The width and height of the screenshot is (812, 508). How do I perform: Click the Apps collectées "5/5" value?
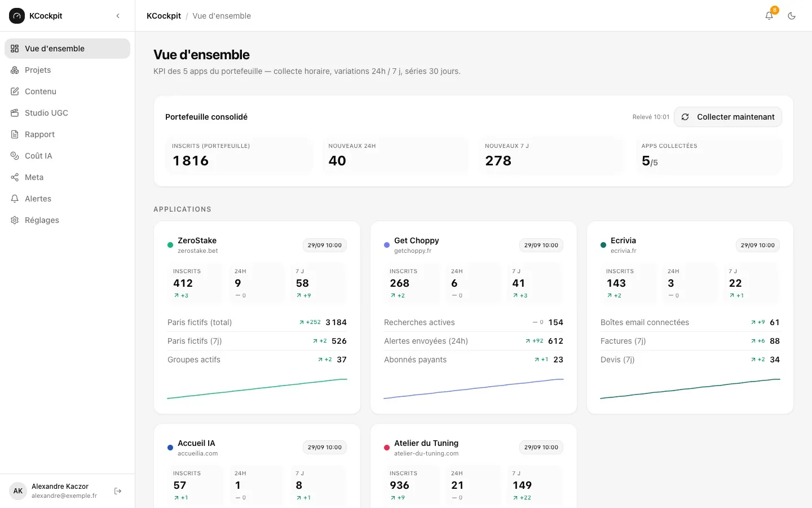(x=650, y=161)
